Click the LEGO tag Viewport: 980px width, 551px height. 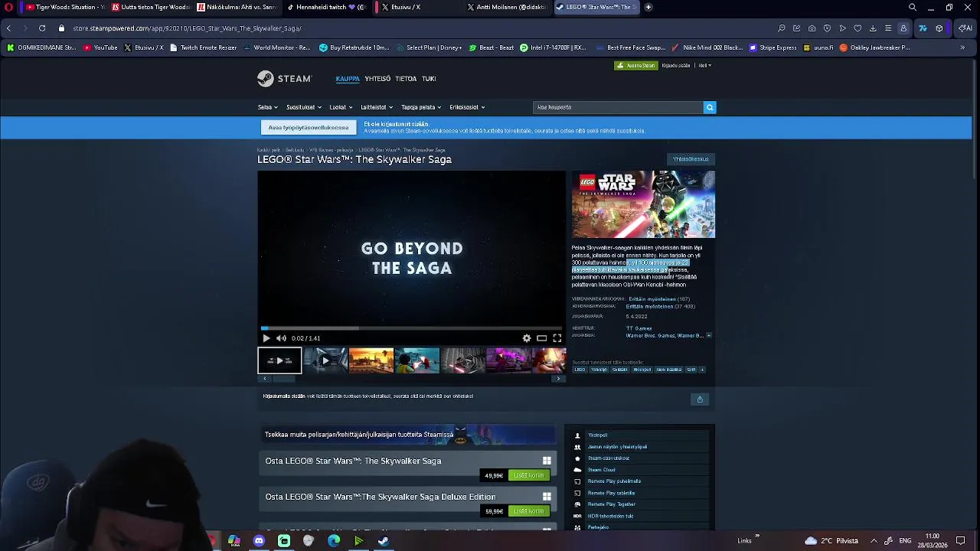580,370
